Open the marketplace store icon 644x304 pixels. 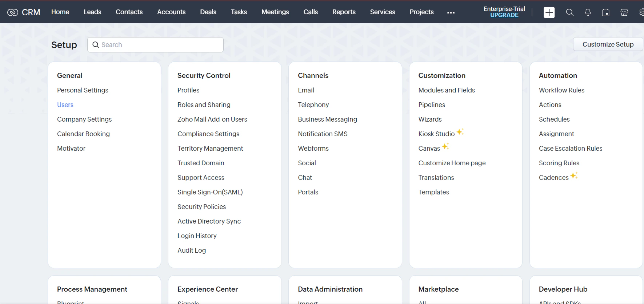tap(624, 12)
